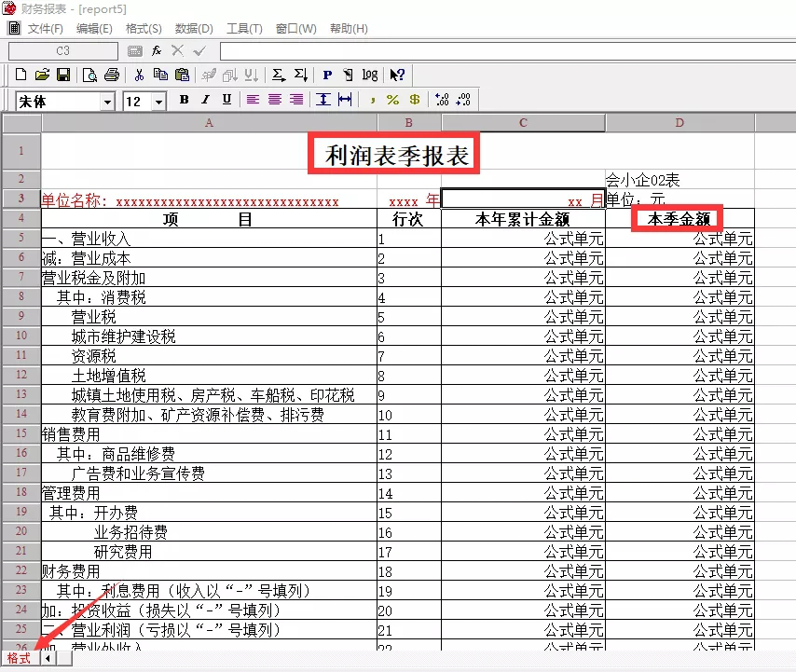
Task: Expand the 宋体 font dropdown
Action: pyautogui.click(x=107, y=102)
